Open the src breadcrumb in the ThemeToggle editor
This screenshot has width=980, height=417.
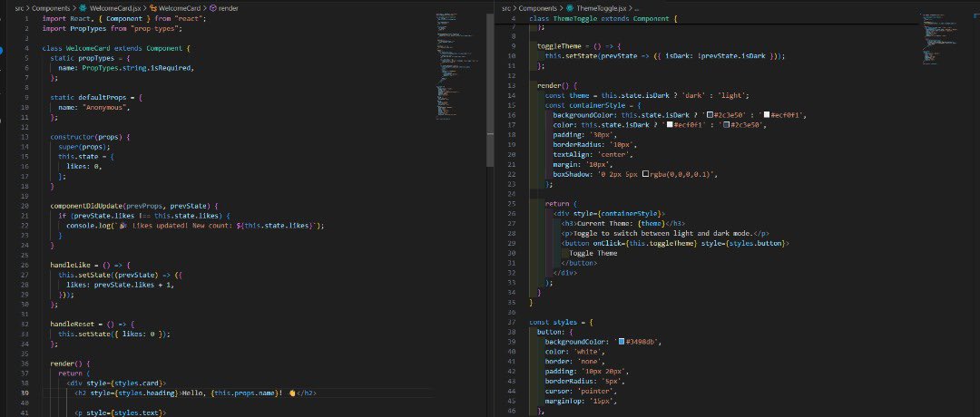tap(507, 9)
